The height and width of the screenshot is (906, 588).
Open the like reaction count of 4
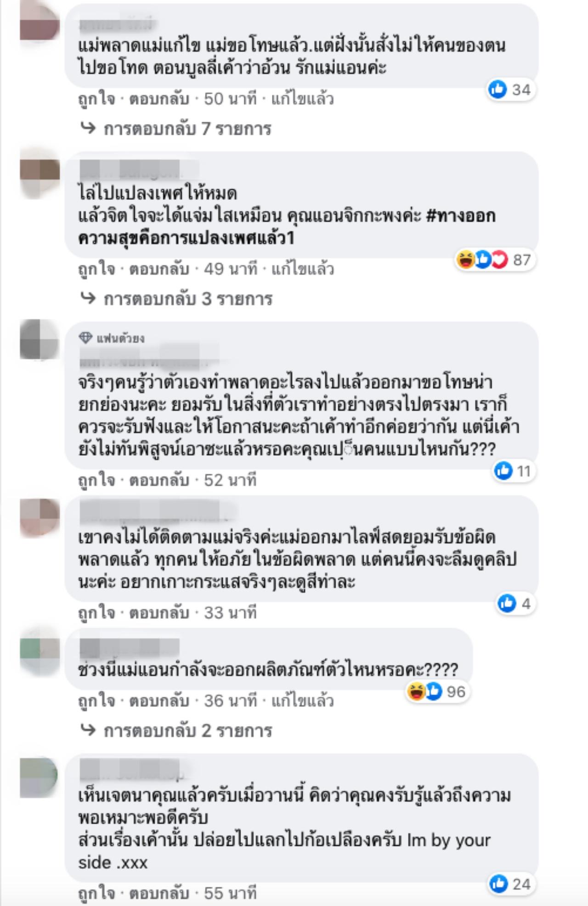(x=514, y=603)
